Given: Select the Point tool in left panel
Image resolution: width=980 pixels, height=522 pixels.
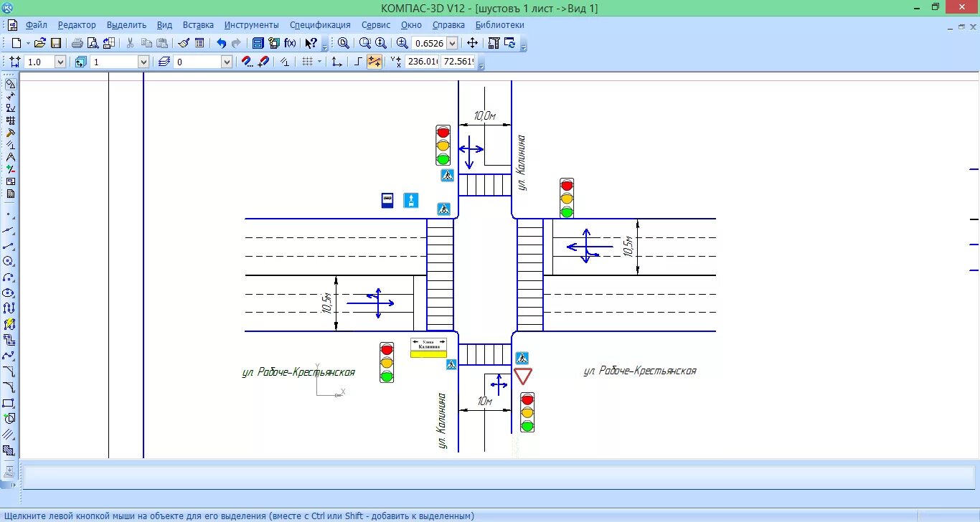Looking at the screenshot, I should [9, 214].
